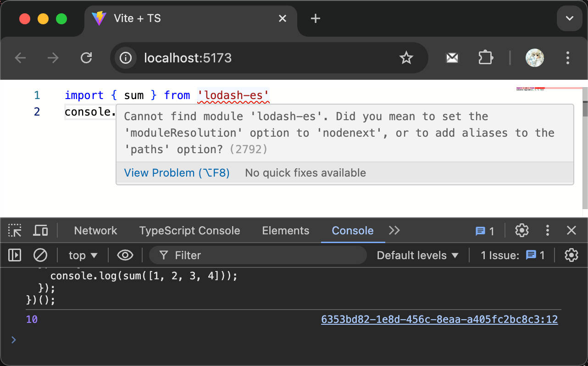Activate the DevTools element inspector icon
588x366 pixels.
15,231
